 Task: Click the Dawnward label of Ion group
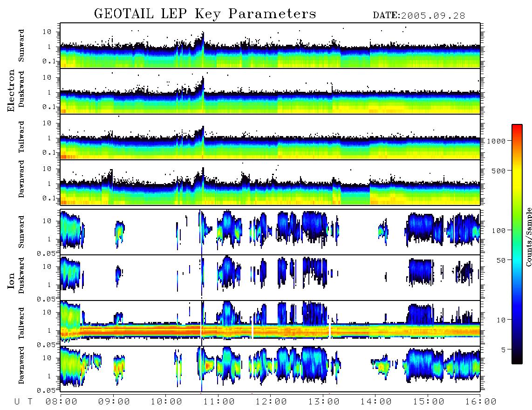21,365
